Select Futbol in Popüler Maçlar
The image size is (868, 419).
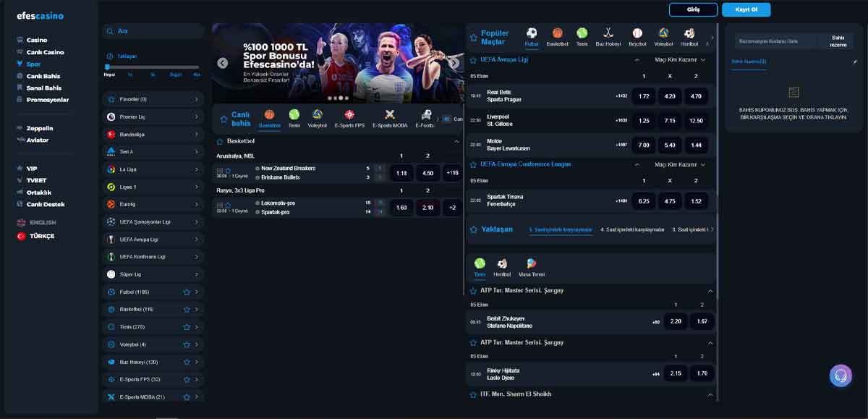532,37
